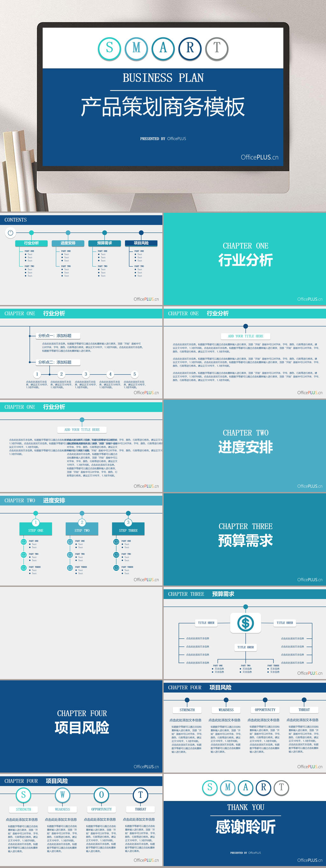Select the dollar sign icon
This screenshot has height=868, width=326.
[245, 623]
